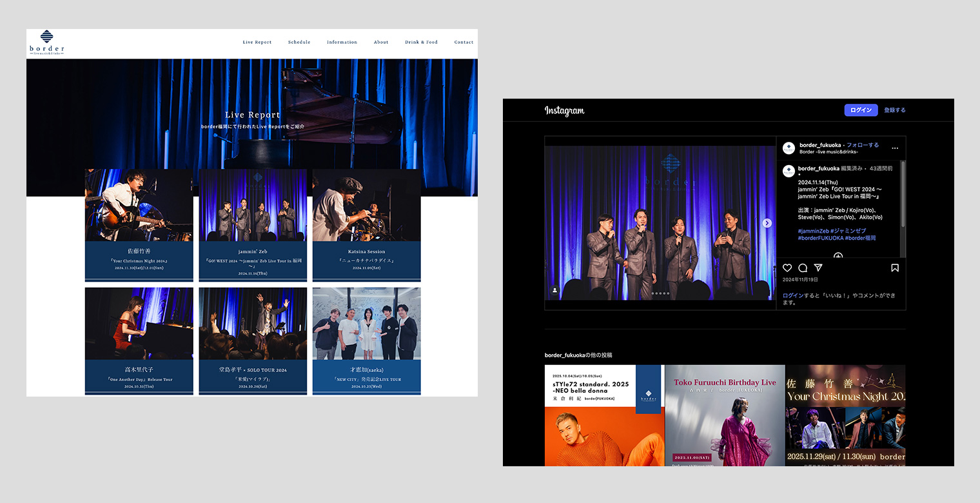980x503 pixels.
Task: Click the 登録する sign-up link
Action: pyautogui.click(x=895, y=110)
